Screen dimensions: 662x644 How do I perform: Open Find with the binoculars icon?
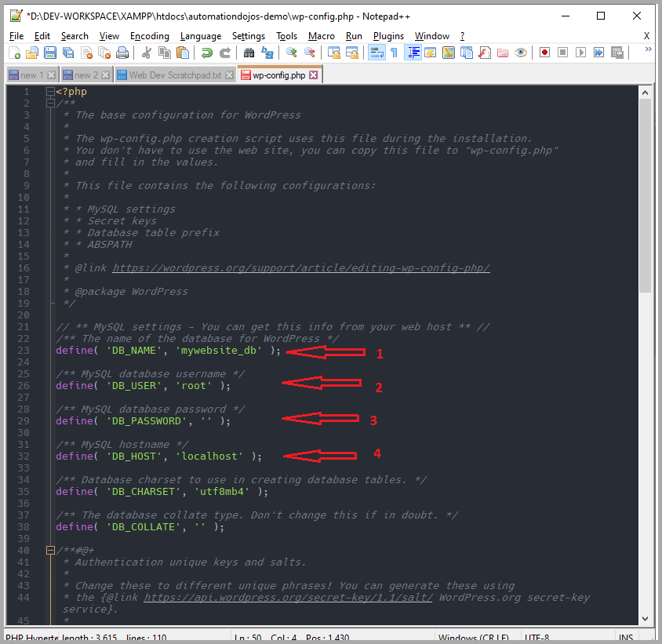pyautogui.click(x=249, y=53)
